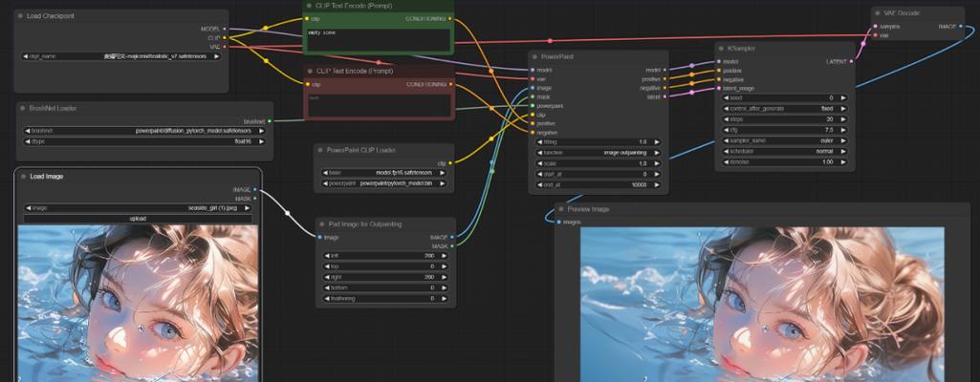Click the seed value field in KSampler
980x382 pixels.
(x=785, y=98)
